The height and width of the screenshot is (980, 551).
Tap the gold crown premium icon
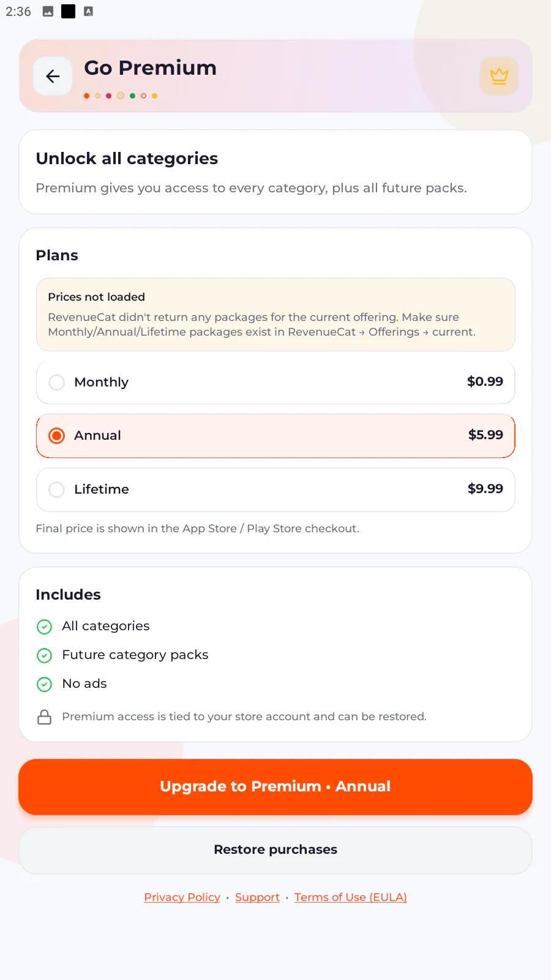coord(499,76)
